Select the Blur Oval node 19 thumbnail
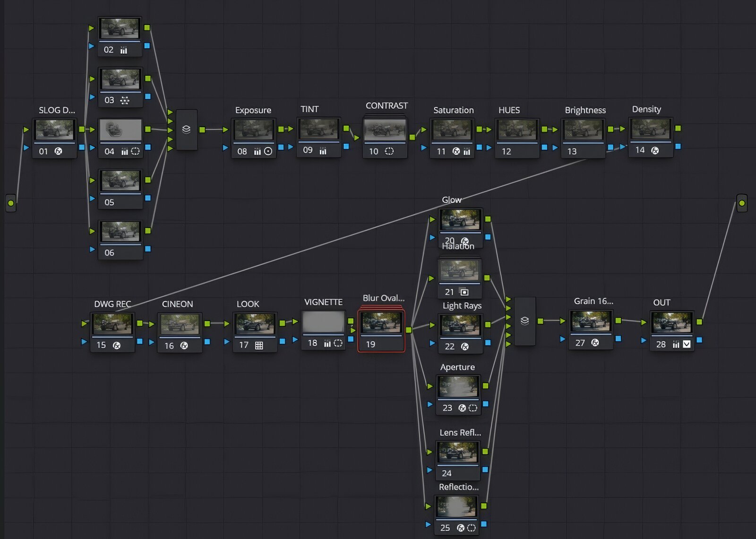This screenshot has width=756, height=539. [x=381, y=322]
